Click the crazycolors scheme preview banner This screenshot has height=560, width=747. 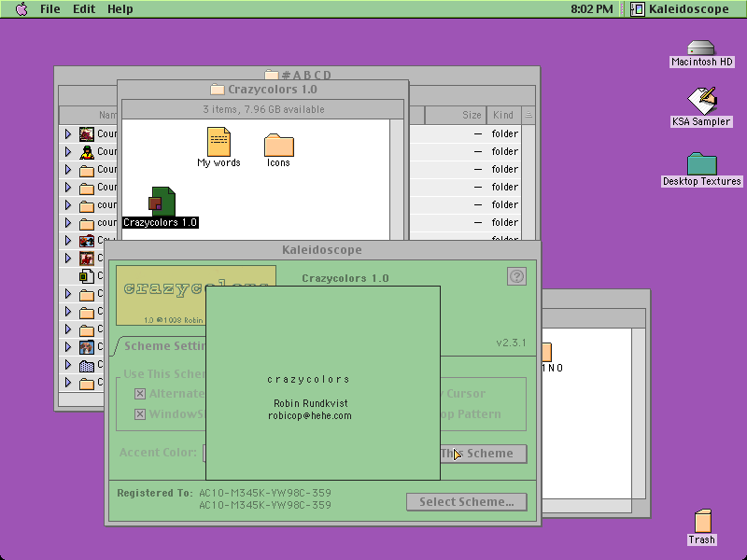[196, 295]
